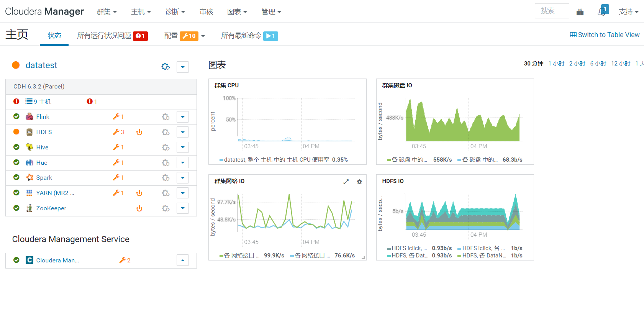Set chart time range to 12 小时
The width and height of the screenshot is (644, 326).
[x=621, y=64]
